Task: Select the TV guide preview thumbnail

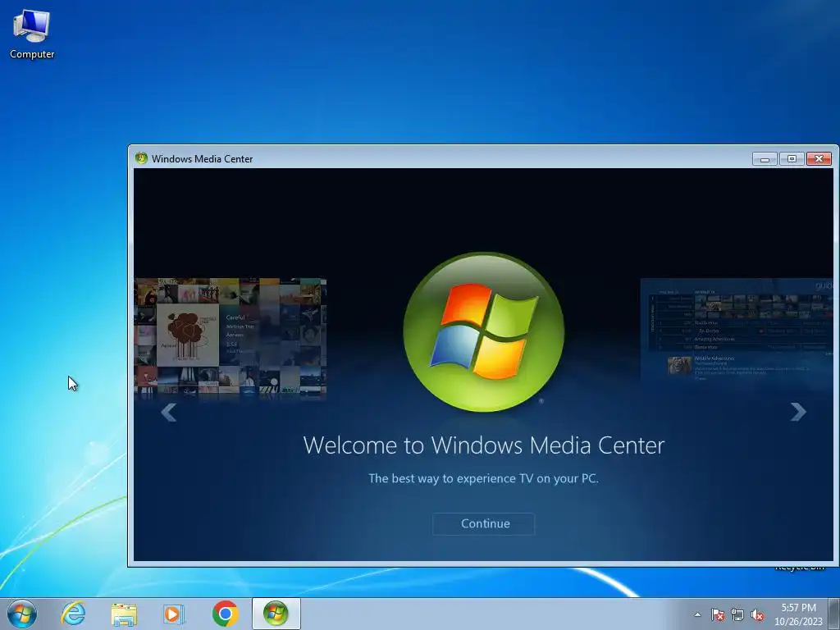Action: 737,331
